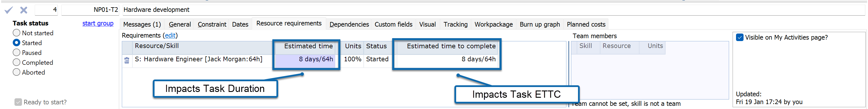Toggle Visible on My Activities page checkbox
The width and height of the screenshot is (868, 109).
(739, 37)
